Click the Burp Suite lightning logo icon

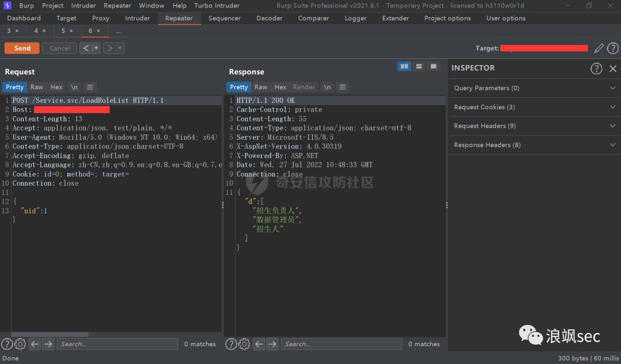[x=7, y=5]
